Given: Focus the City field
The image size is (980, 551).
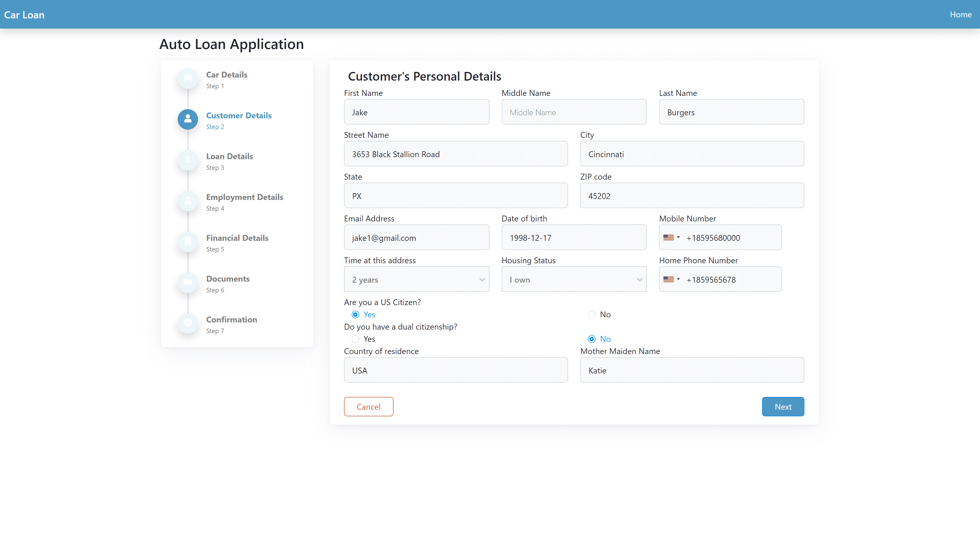Looking at the screenshot, I should coord(692,154).
